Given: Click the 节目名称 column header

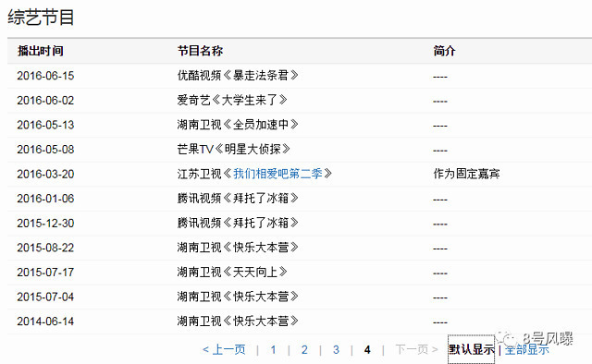Looking at the screenshot, I should [200, 51].
